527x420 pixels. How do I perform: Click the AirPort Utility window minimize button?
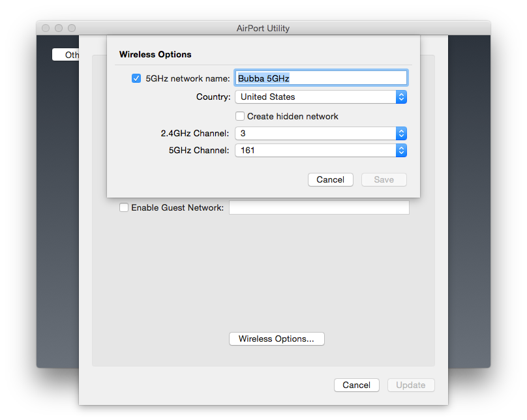(x=59, y=28)
